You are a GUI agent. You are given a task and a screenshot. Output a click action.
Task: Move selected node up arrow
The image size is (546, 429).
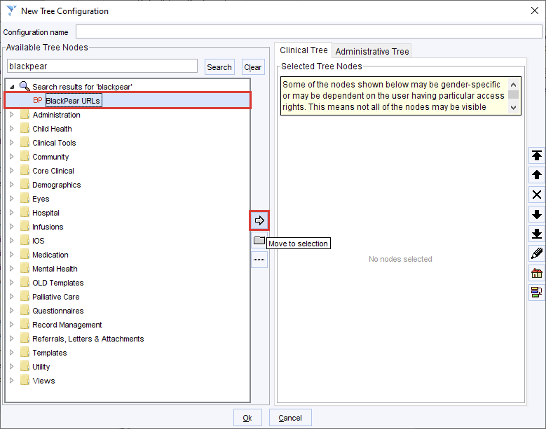pos(537,175)
